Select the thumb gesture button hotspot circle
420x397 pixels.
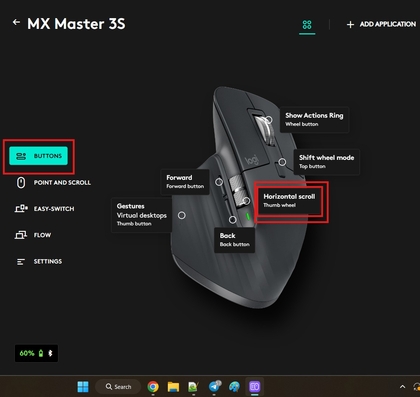[182, 215]
